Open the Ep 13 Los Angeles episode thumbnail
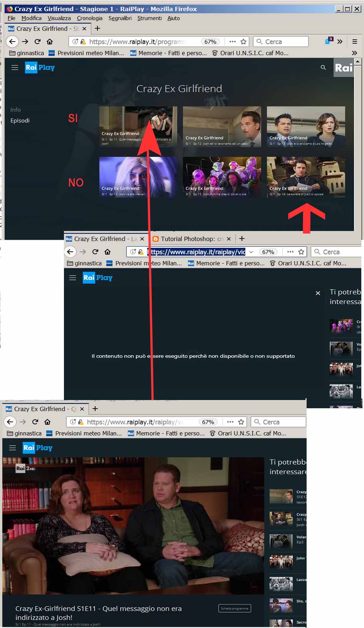364x628 pixels. 306,126
